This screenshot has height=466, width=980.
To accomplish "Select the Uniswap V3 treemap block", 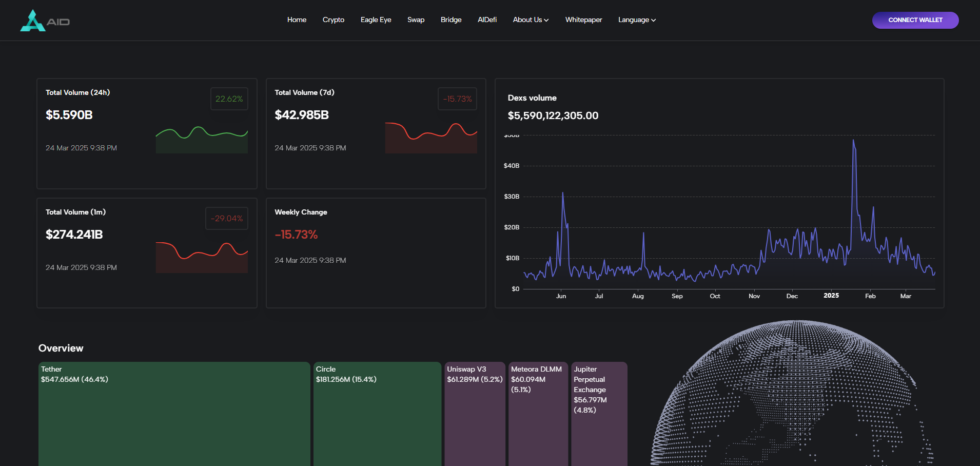I will coord(475,416).
